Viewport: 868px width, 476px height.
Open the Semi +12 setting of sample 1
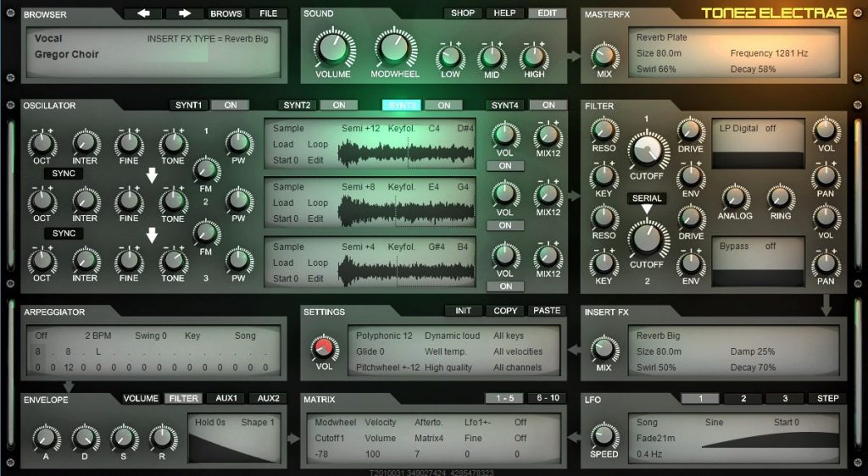360,128
